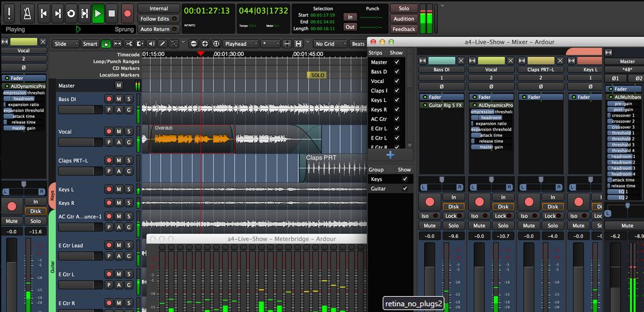Click the SOLO location marker in timeline
Screen dimensions: 644x312
pyautogui.click(x=317, y=75)
